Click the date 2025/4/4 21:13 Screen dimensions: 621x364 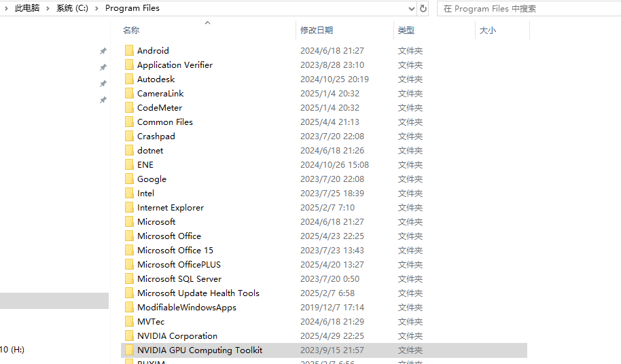[x=330, y=122]
